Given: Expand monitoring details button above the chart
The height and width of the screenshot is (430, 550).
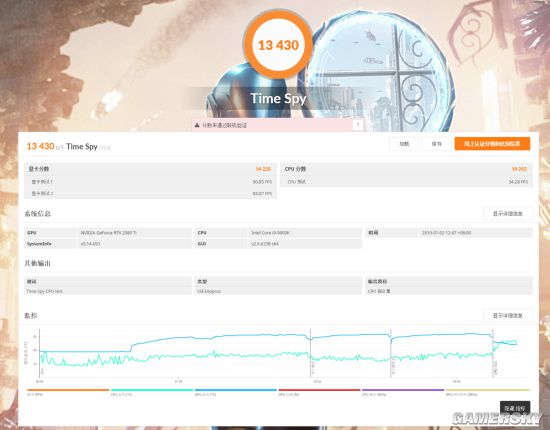Looking at the screenshot, I should click(508, 315).
